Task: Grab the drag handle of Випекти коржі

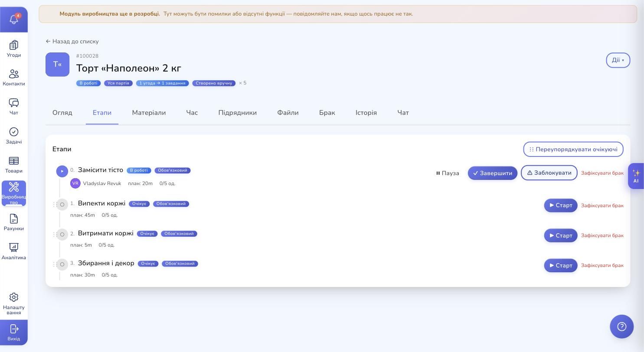Action: tap(54, 204)
